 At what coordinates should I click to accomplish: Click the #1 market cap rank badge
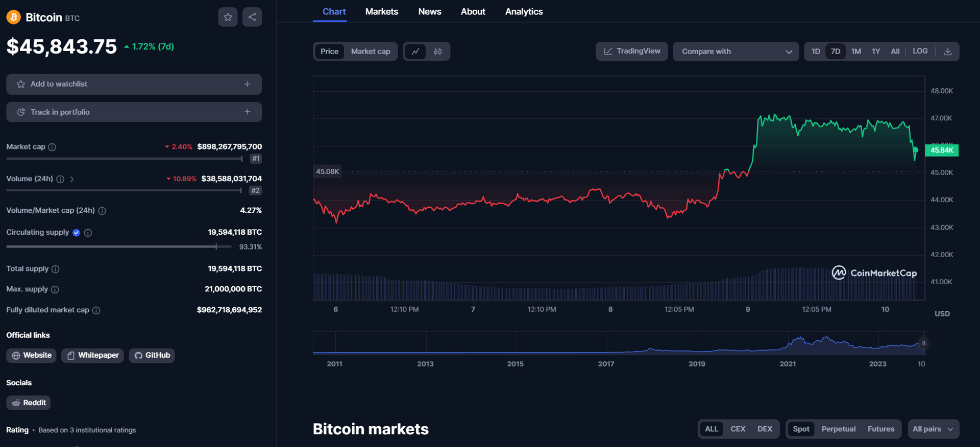click(256, 159)
